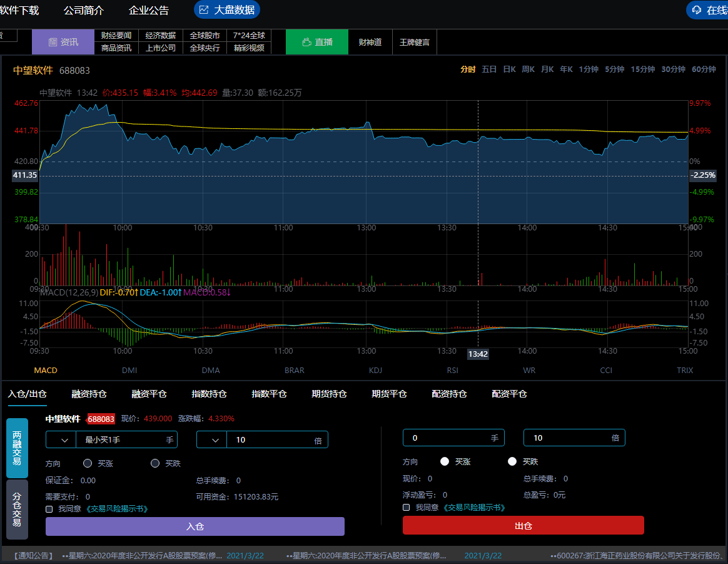The image size is (728, 564).
Task: Open the 交易风险揭示书 link on left
Action: pos(118,509)
